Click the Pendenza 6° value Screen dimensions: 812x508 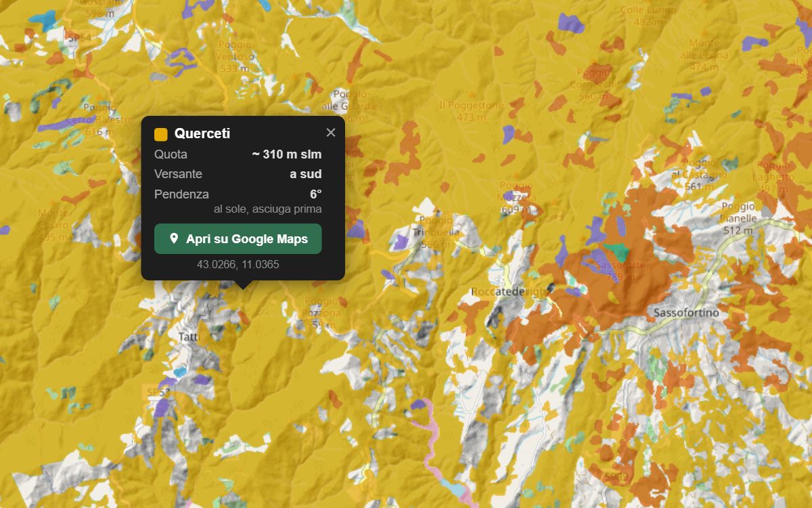(315, 194)
